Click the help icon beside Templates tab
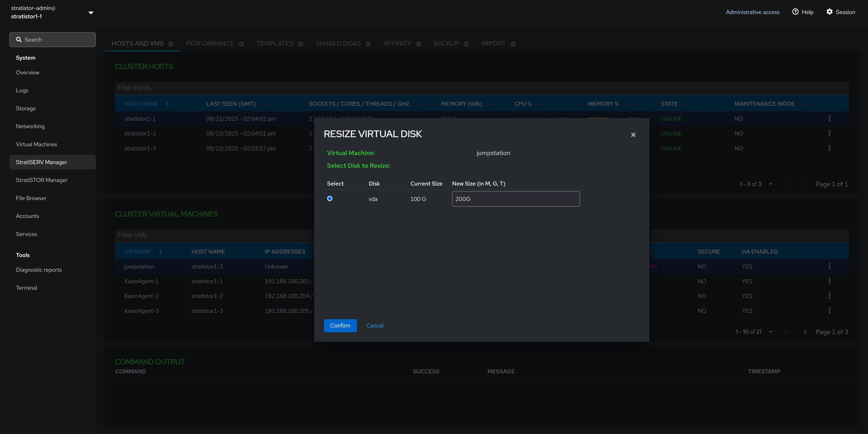Viewport: 868px width, 434px height. [x=301, y=44]
